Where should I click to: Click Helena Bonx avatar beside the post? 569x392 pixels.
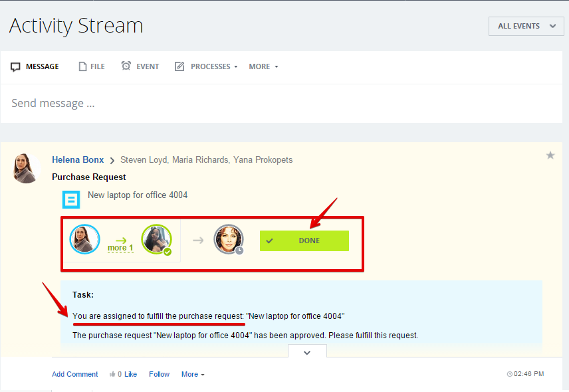(x=26, y=168)
